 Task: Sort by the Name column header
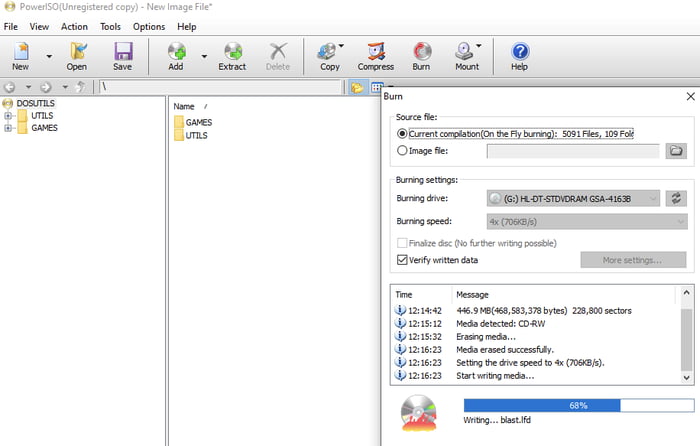(184, 106)
